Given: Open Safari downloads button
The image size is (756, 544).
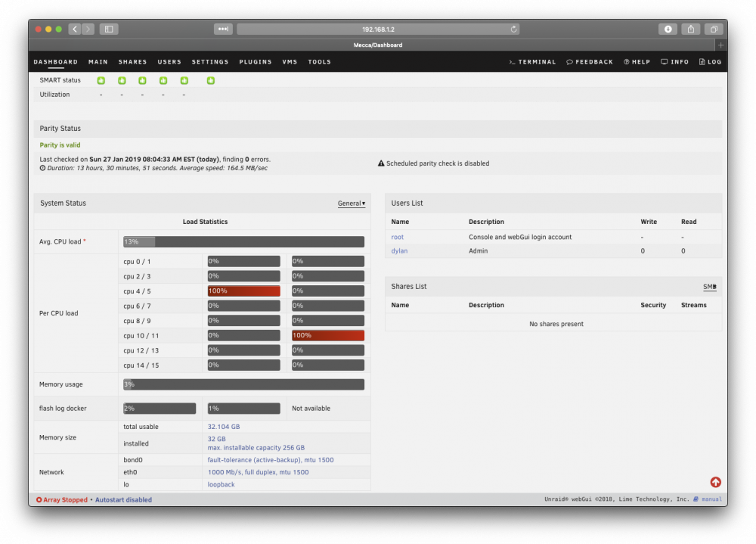Looking at the screenshot, I should coord(668,29).
